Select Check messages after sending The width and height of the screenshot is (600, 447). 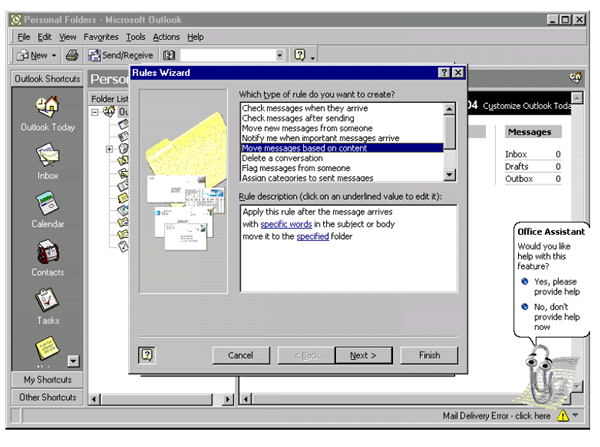342,118
